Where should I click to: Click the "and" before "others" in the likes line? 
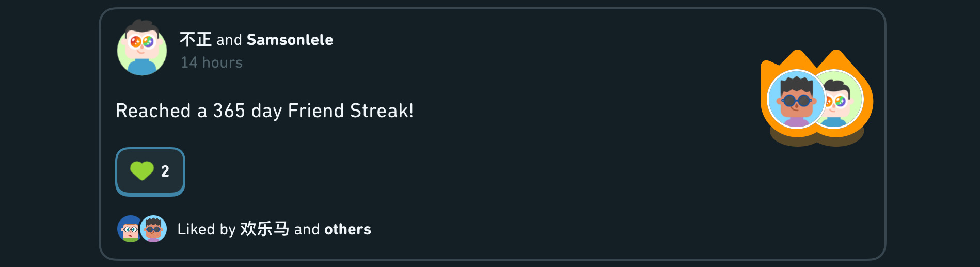tap(307, 229)
